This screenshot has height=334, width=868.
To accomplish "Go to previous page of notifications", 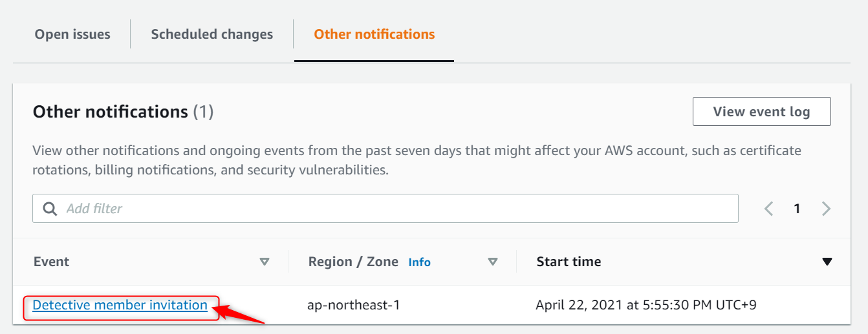I will pyautogui.click(x=768, y=209).
